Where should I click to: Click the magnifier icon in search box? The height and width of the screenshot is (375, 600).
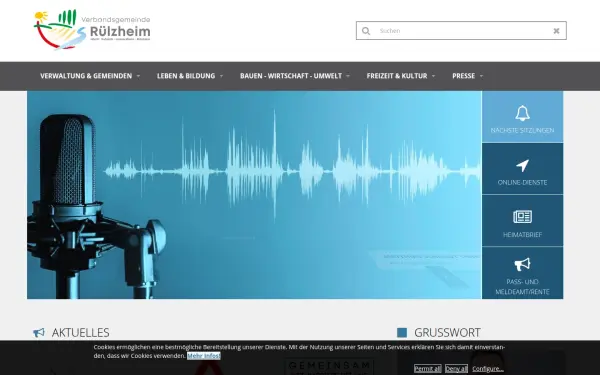tap(366, 31)
